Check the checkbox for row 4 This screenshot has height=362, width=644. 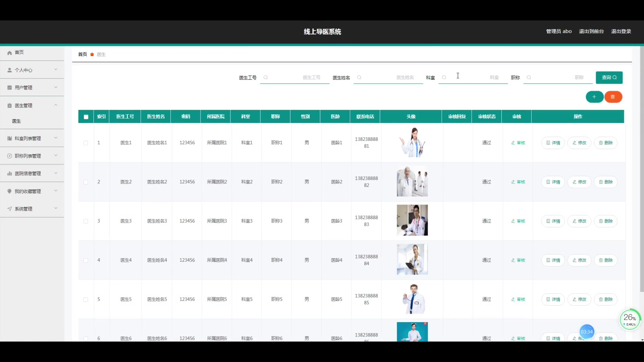pos(86,260)
